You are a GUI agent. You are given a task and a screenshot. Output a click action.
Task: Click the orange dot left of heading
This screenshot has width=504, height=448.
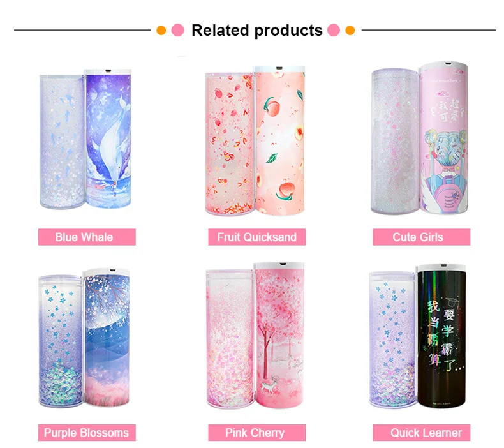[161, 31]
